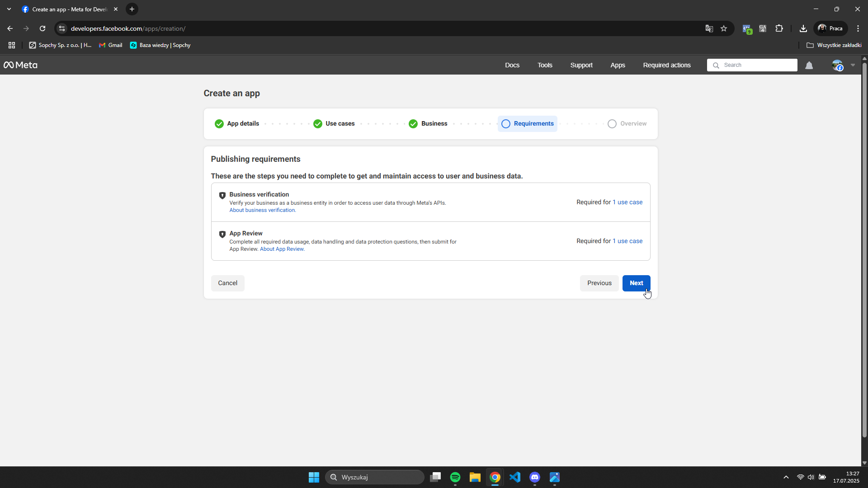Click the Business verification shield icon
868x488 pixels.
click(x=222, y=195)
